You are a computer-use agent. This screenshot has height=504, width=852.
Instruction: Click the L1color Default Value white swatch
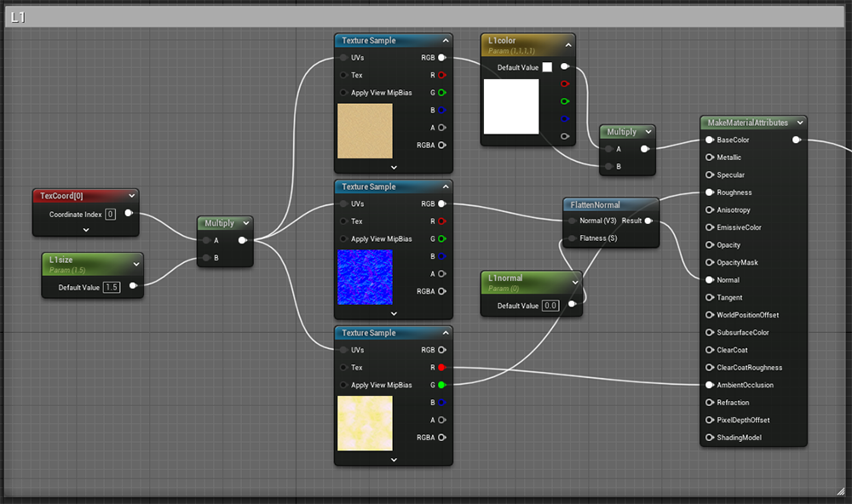click(x=547, y=67)
